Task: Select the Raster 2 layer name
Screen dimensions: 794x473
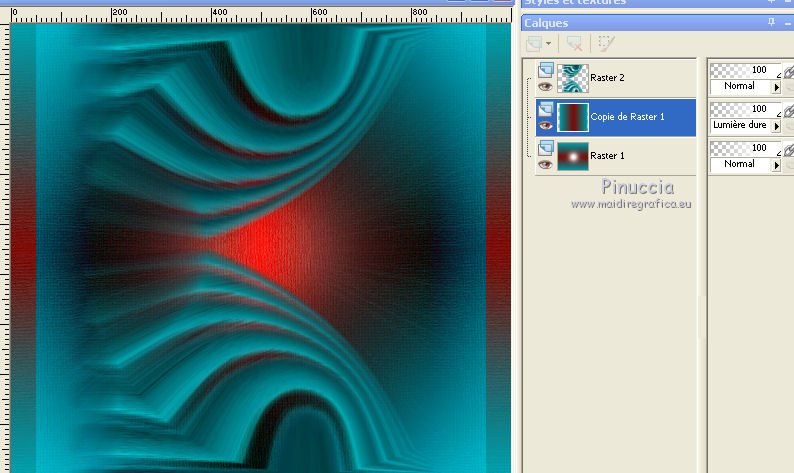Action: (x=607, y=77)
